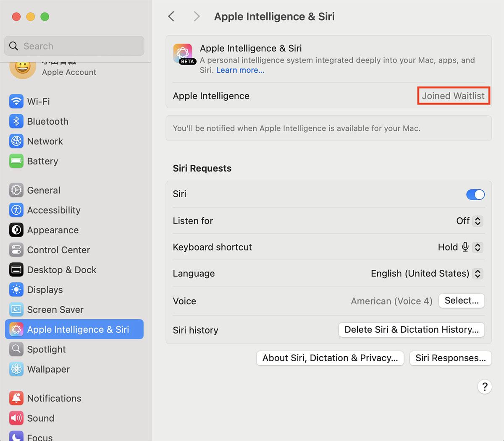Viewport: 504px width, 441px height.
Task: Click the Apple Account label
Action: (x=69, y=72)
